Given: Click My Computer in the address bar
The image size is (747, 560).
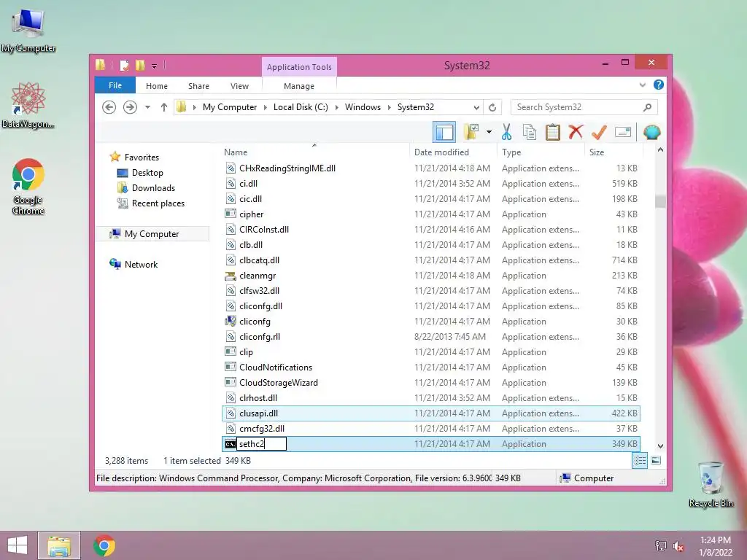Looking at the screenshot, I should [x=230, y=107].
